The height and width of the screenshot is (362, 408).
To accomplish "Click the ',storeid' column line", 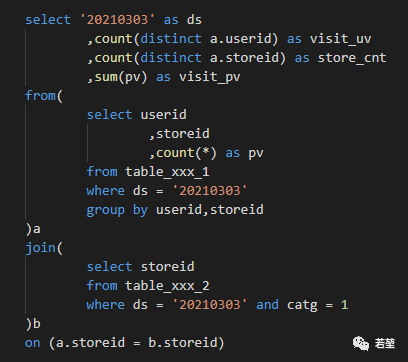I will click(x=179, y=134).
